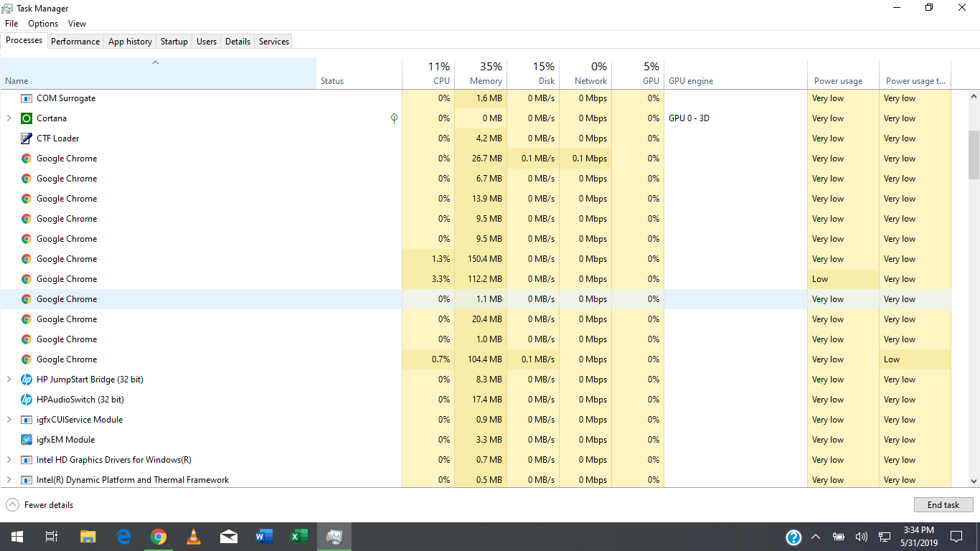Click the taskbar clock showing 3:34 PM
The image size is (980, 551).
(919, 537)
